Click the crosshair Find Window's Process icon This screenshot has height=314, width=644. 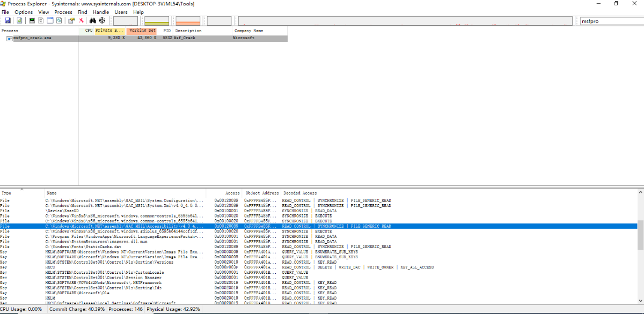[102, 20]
